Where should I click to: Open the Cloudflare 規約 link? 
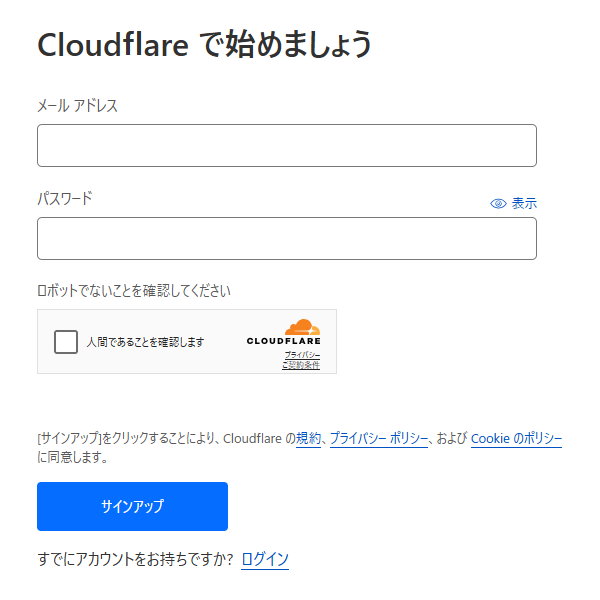(x=308, y=438)
